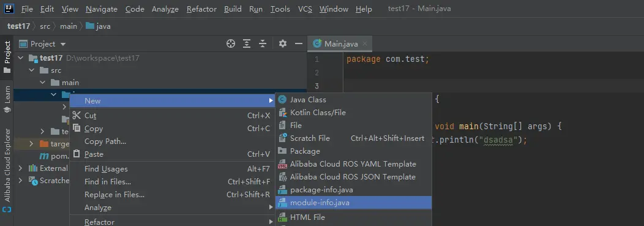Hide the Project panel with minus icon
The image size is (644, 226).
(299, 43)
